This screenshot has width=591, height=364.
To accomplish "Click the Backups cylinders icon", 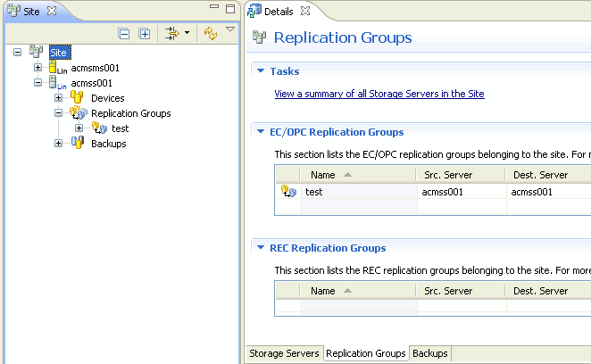I will click(78, 143).
